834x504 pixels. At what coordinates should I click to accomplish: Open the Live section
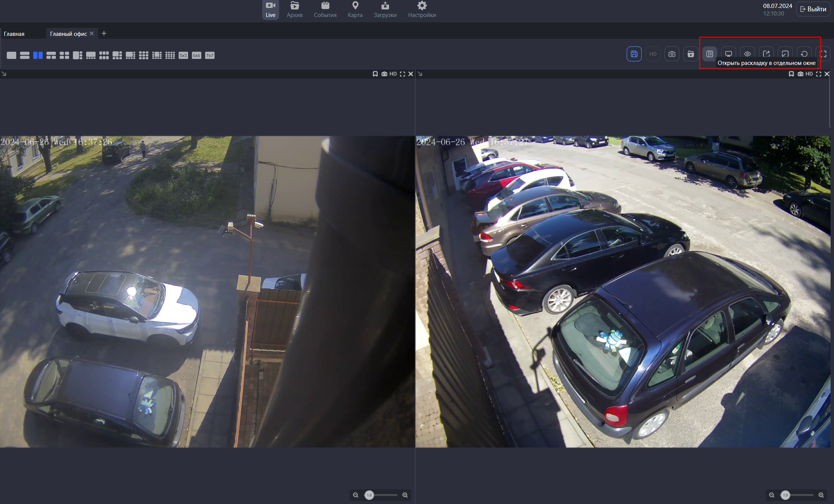(270, 9)
